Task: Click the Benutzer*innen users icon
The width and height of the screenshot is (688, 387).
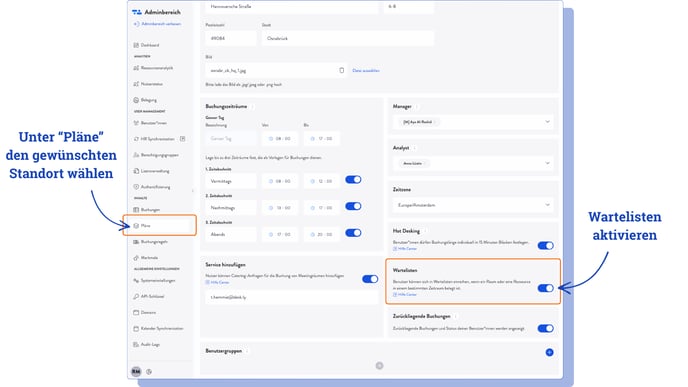Action: (x=136, y=123)
